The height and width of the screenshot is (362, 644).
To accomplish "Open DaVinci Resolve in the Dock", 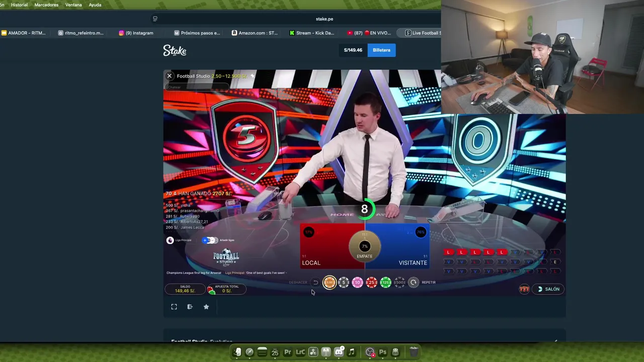I will (313, 352).
